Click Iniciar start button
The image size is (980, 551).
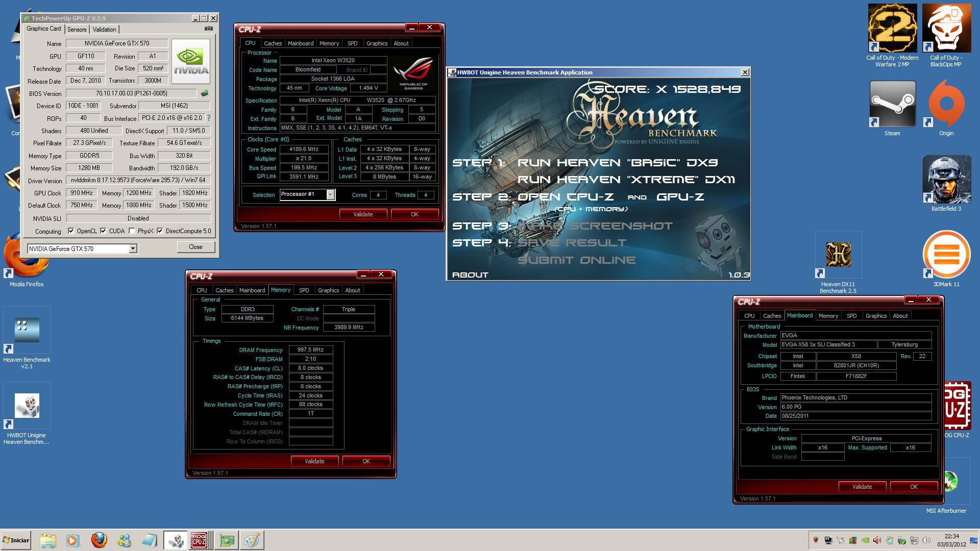[16, 540]
